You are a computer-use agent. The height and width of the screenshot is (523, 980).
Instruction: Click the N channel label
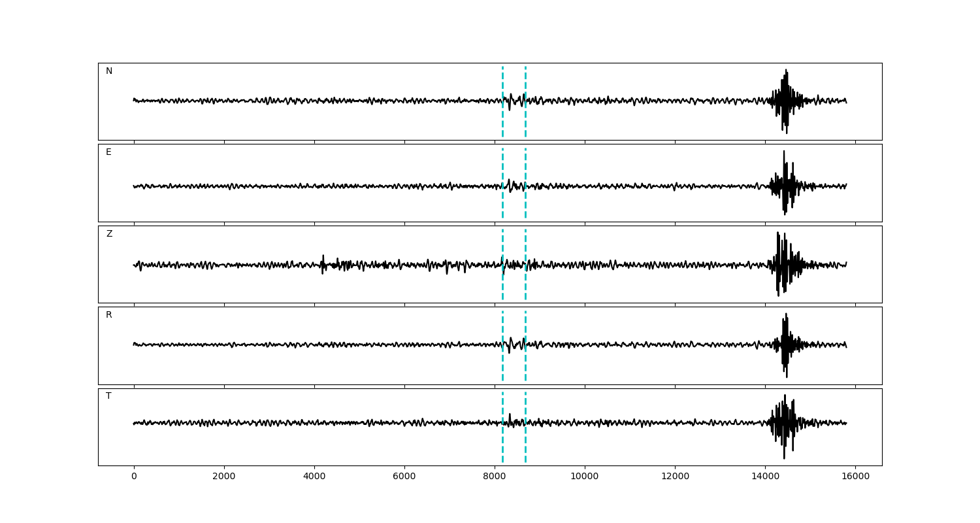point(109,71)
